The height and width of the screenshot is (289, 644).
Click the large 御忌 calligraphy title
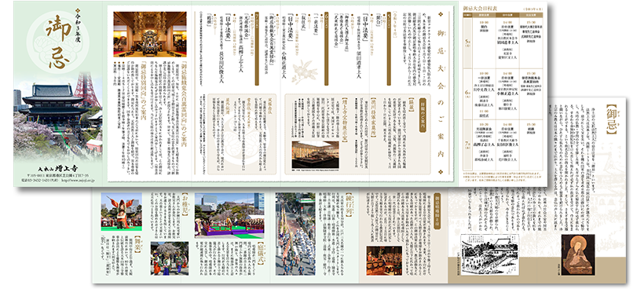58,42
